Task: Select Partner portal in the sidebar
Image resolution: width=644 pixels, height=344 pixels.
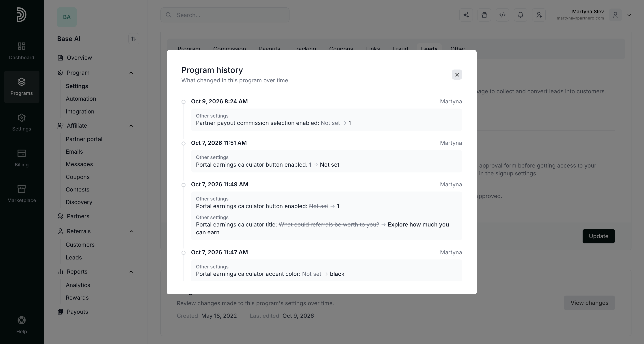Action: 84,139
